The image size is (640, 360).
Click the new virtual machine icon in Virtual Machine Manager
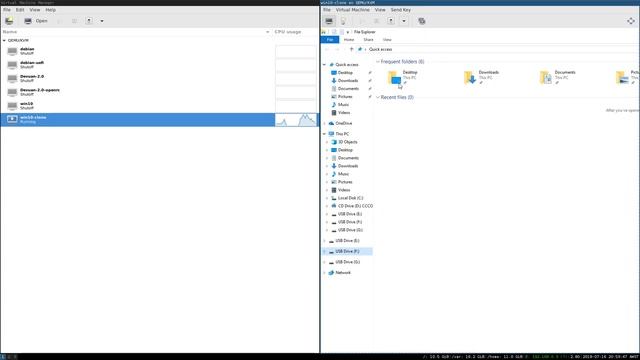[9, 21]
